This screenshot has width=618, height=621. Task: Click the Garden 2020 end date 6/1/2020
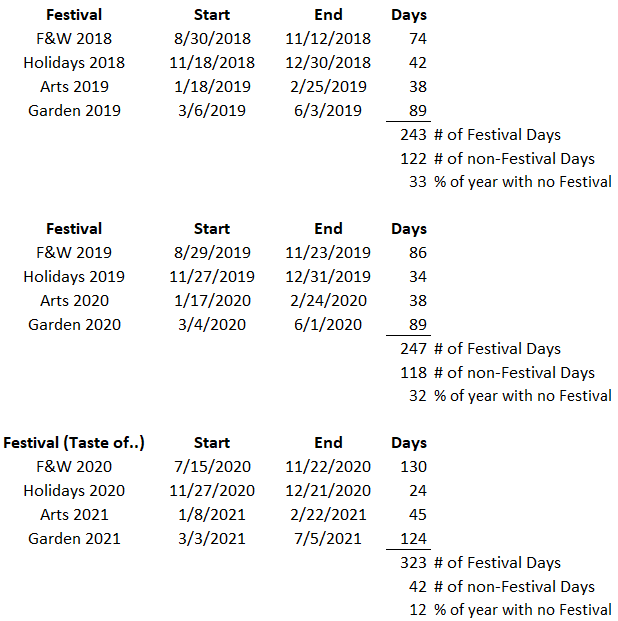coord(328,325)
